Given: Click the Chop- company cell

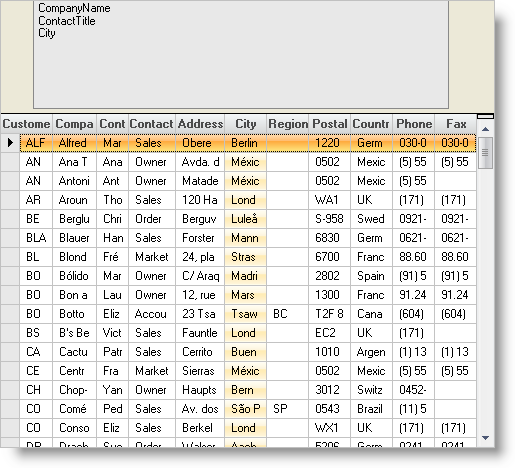Looking at the screenshot, I should coord(74,390).
